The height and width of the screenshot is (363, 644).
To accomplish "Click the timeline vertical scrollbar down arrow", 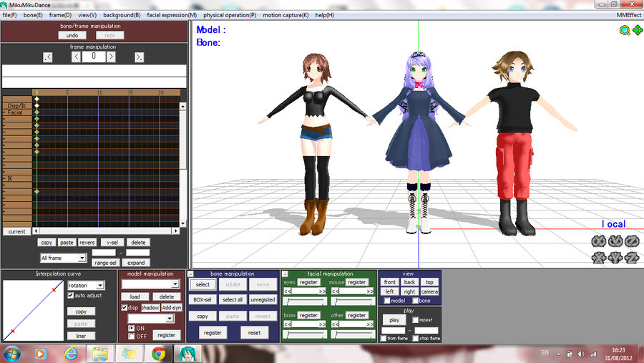I will tap(182, 223).
